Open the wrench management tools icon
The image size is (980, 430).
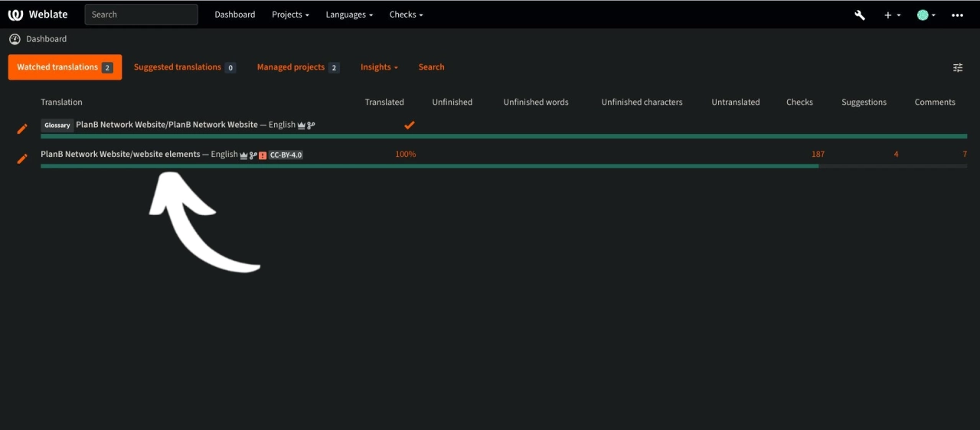(860, 15)
